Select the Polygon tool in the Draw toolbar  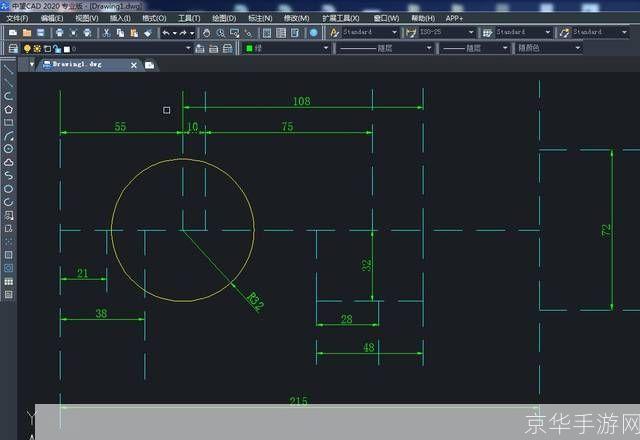[9, 109]
